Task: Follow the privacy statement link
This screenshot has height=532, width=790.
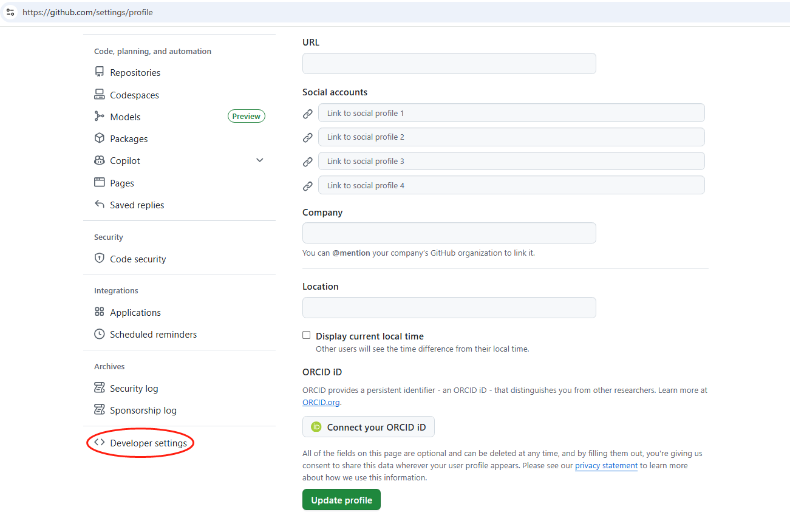Action: [606, 466]
